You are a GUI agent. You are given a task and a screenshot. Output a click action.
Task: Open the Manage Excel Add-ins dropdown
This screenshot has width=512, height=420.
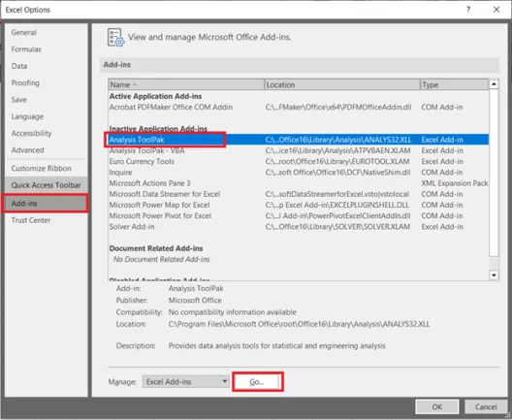tap(186, 381)
